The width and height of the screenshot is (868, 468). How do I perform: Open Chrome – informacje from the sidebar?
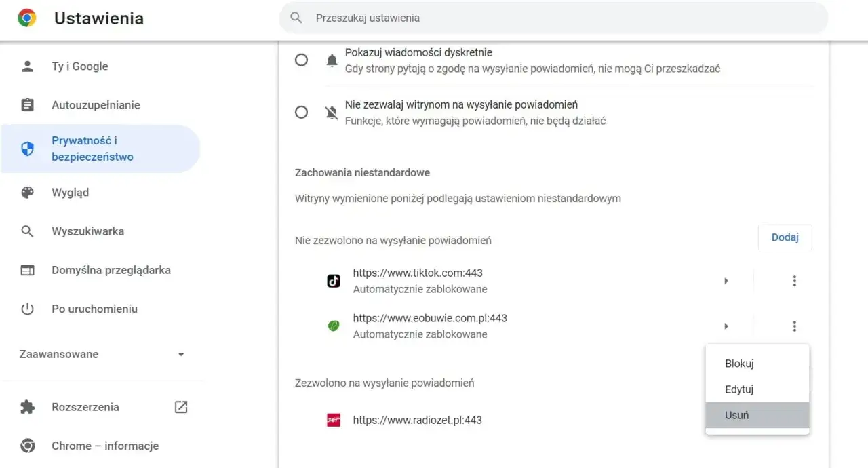pos(104,446)
